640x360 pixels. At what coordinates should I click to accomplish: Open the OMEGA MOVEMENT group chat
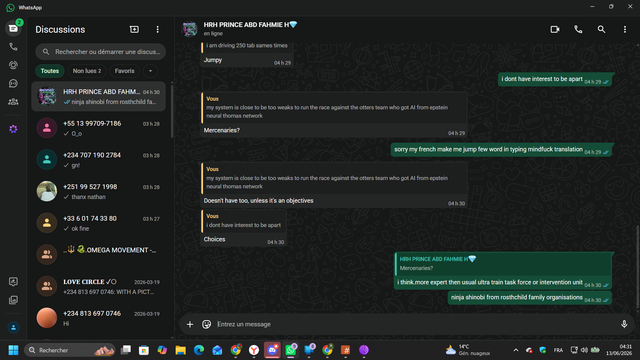(x=98, y=255)
